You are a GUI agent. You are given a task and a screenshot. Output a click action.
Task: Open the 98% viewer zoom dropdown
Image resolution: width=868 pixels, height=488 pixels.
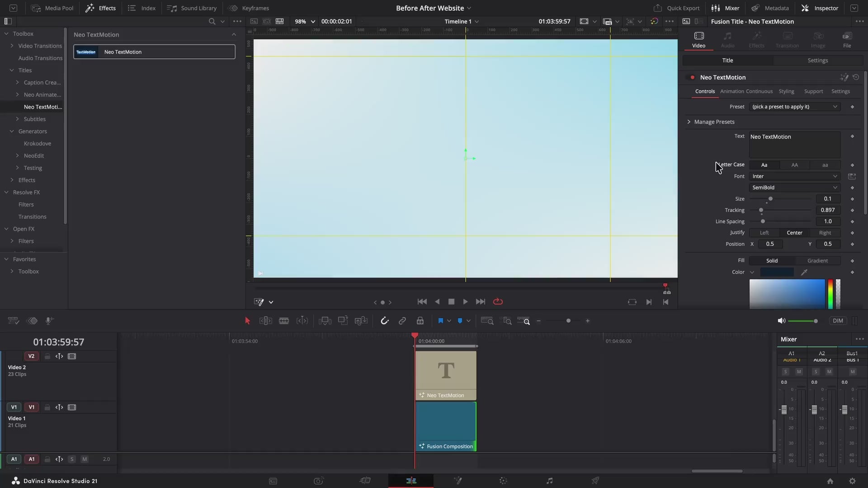pos(305,21)
